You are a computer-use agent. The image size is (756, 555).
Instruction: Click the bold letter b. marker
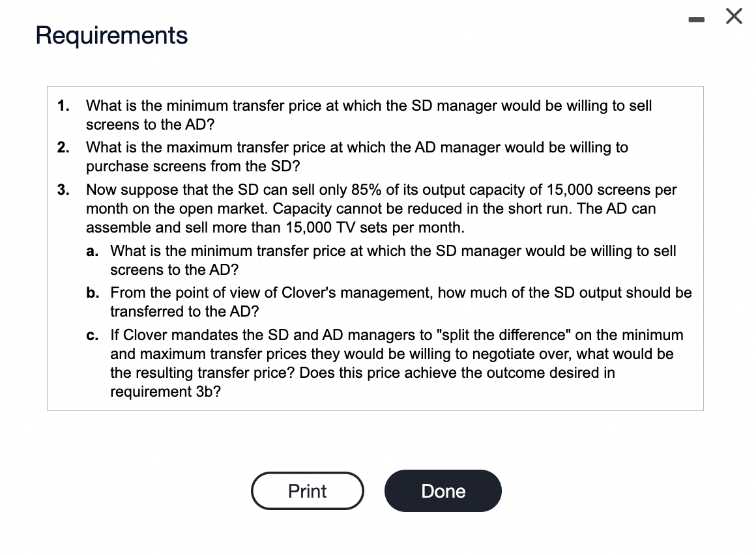[x=93, y=293]
